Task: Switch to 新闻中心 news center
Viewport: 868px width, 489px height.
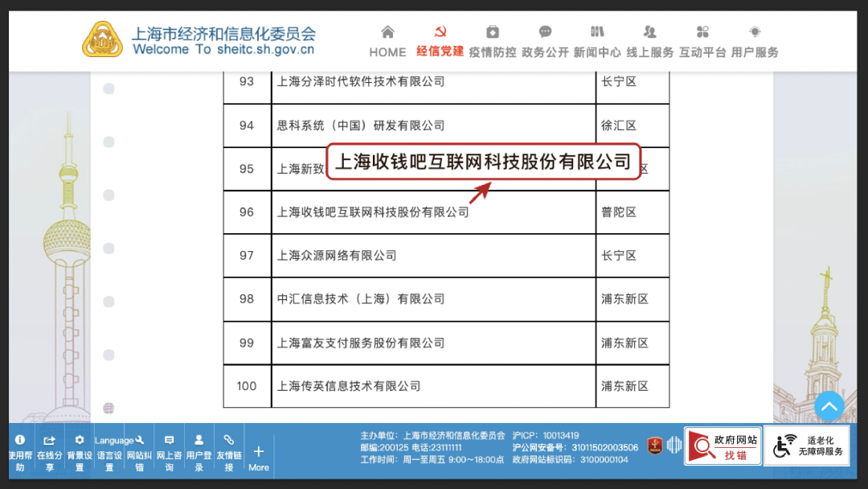Action: pos(596,41)
